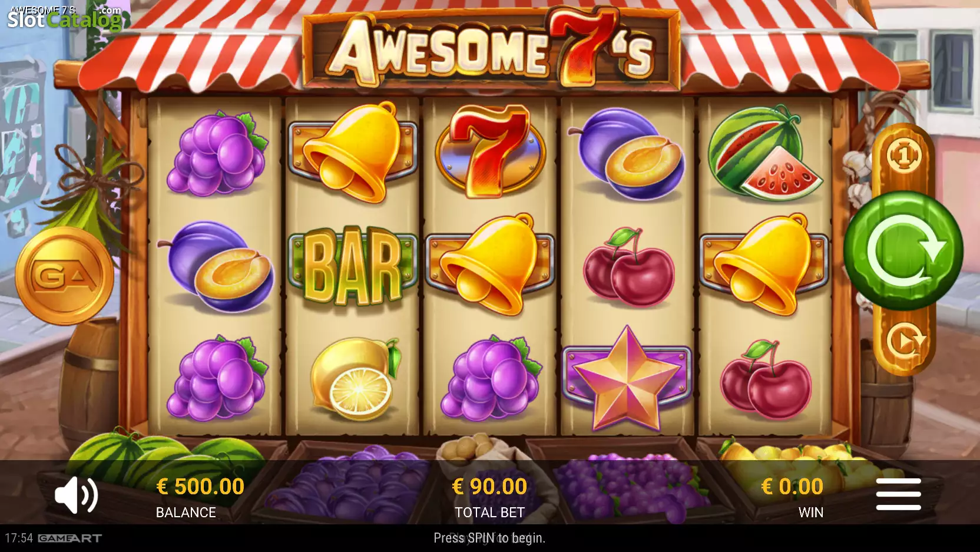Mute the game sound speaker icon

point(77,495)
